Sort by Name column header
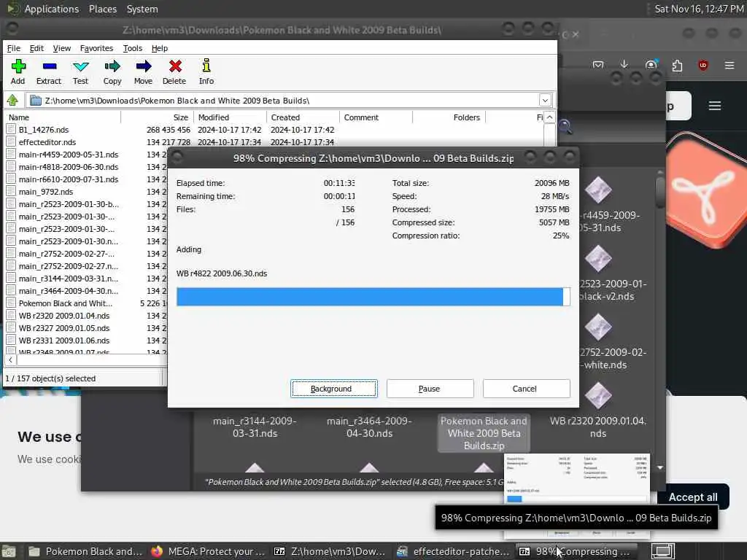The image size is (747, 560). point(63,117)
